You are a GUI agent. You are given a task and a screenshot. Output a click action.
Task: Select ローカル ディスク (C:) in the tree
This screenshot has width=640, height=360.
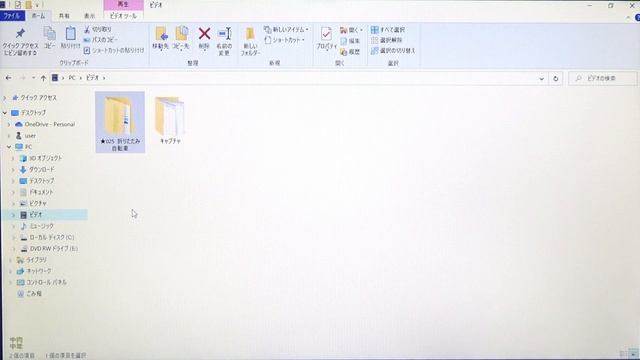(x=47, y=238)
